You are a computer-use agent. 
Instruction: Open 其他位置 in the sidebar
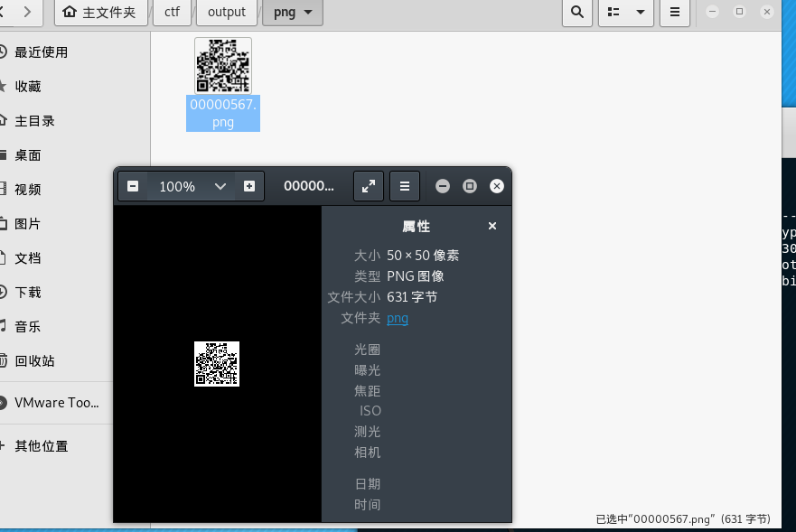point(41,446)
